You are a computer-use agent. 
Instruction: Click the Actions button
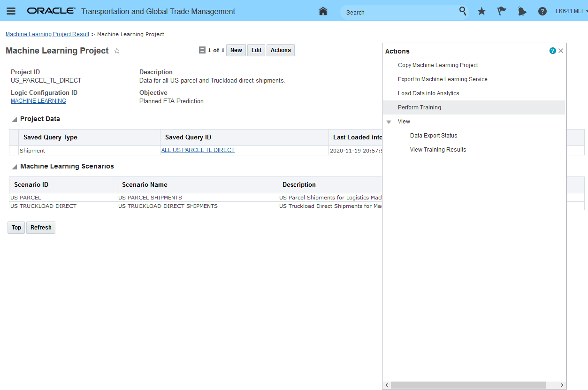(281, 50)
